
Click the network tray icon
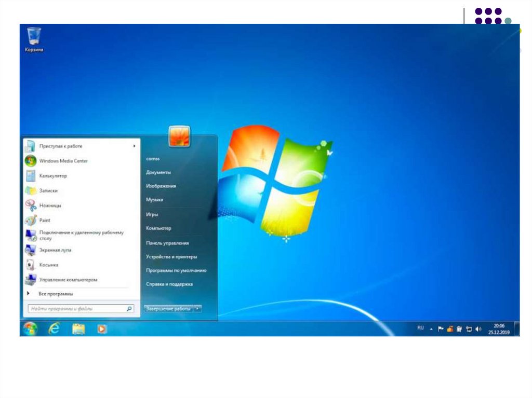pos(469,329)
